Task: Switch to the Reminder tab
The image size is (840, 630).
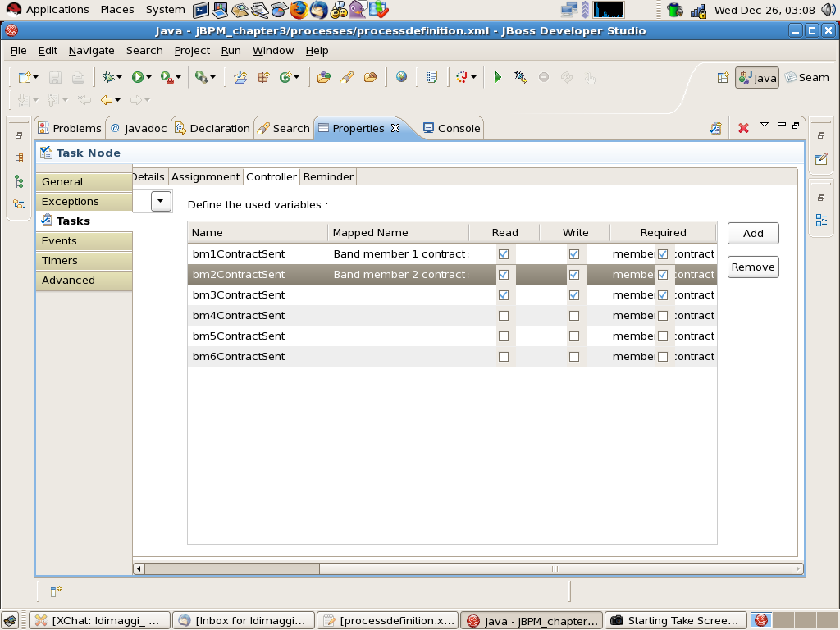Action: click(x=328, y=176)
